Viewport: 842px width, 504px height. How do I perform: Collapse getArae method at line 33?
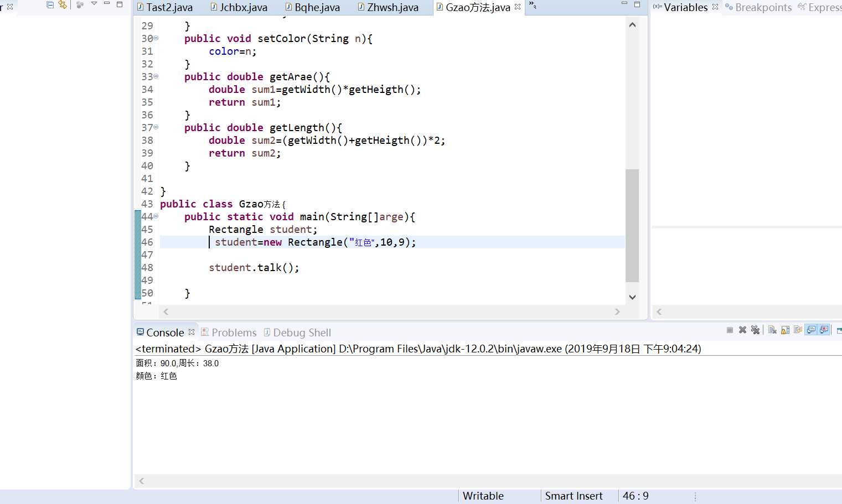point(156,76)
